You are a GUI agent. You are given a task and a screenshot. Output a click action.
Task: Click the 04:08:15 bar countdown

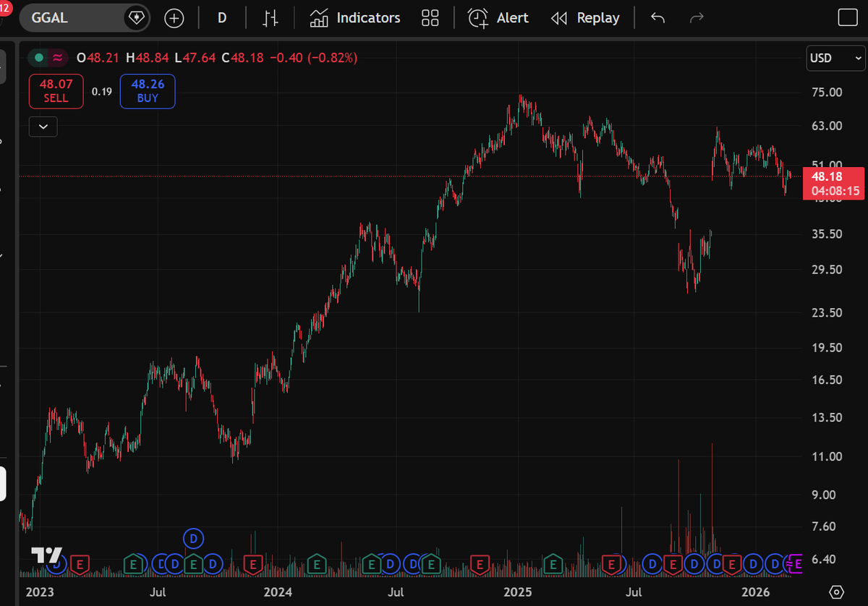(x=835, y=192)
